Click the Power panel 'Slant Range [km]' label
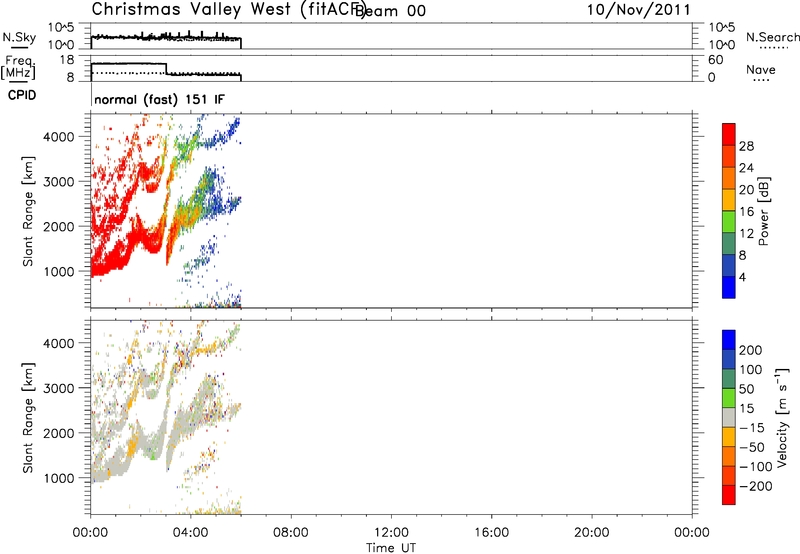The image size is (800, 554). pos(28,211)
